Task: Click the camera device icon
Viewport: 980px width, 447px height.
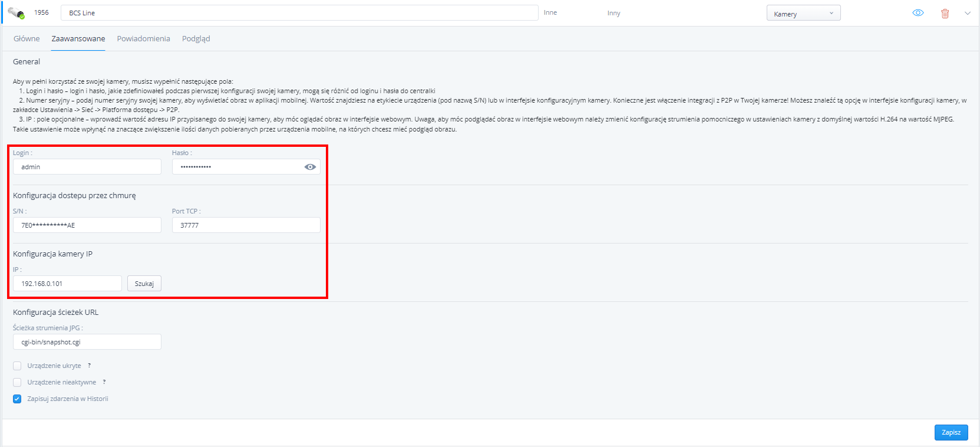Action: click(16, 12)
